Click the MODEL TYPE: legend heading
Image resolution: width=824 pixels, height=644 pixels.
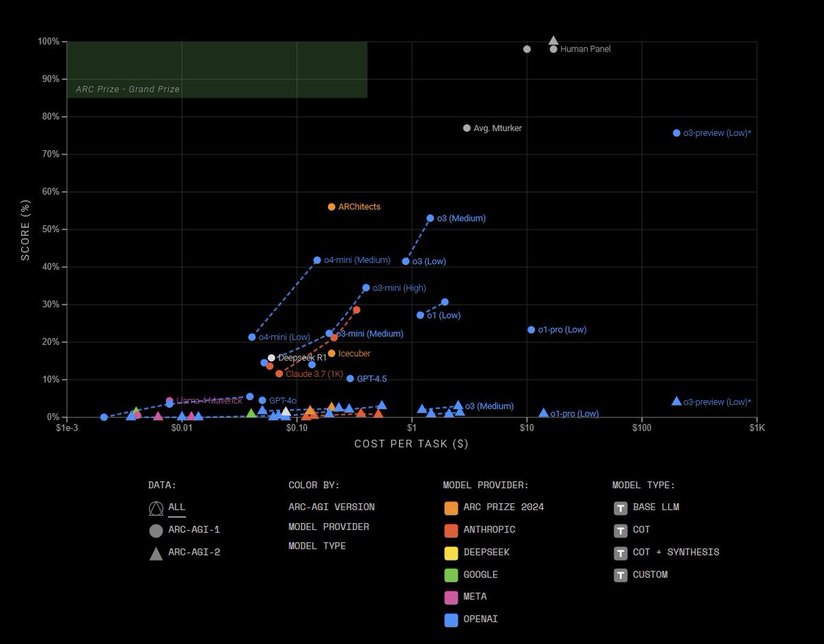(644, 485)
